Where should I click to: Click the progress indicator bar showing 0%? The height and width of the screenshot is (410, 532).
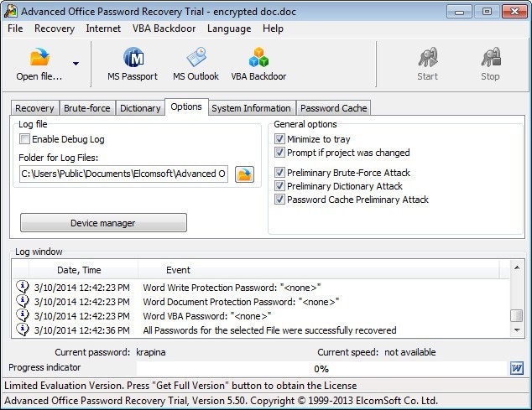(321, 369)
